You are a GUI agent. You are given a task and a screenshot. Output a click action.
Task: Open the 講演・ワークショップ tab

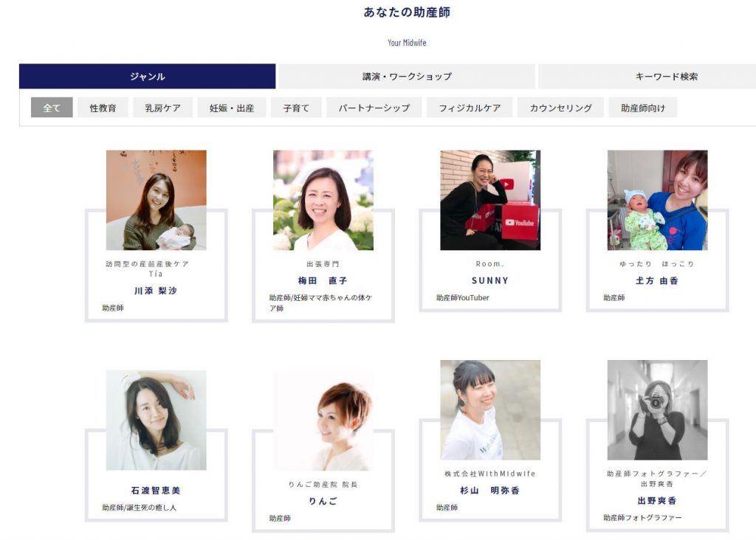pos(407,76)
